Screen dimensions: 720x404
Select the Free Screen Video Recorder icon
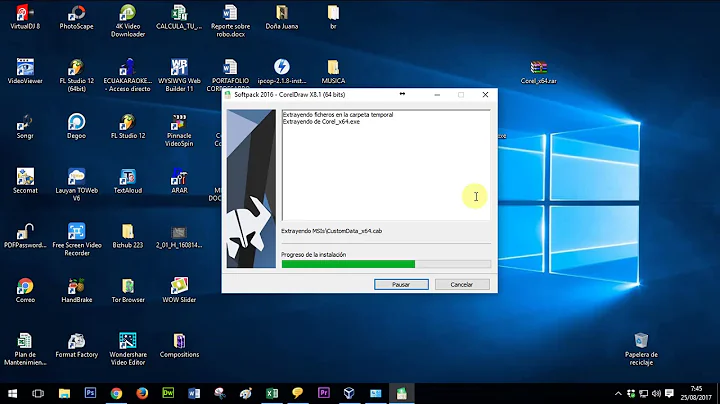point(77,240)
